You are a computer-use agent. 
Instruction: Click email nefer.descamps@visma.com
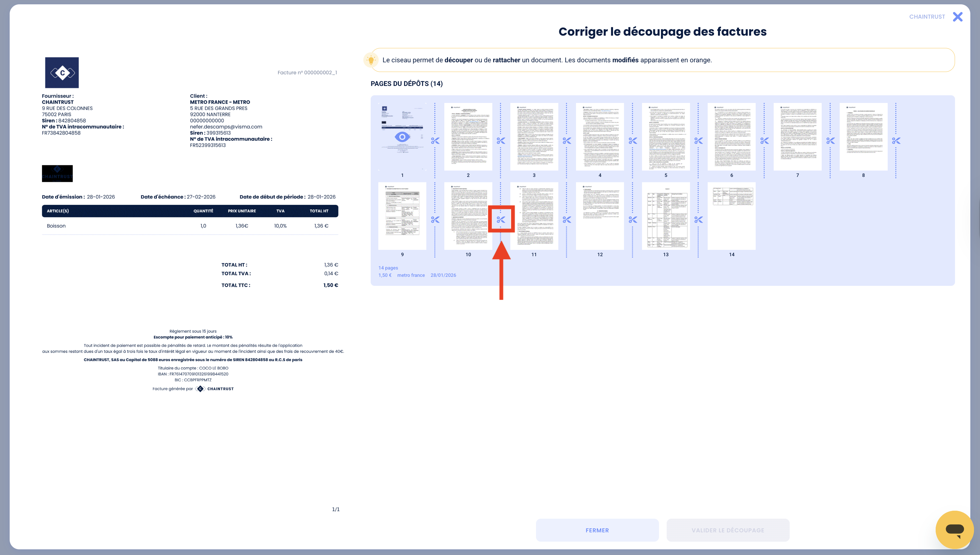[x=226, y=127]
